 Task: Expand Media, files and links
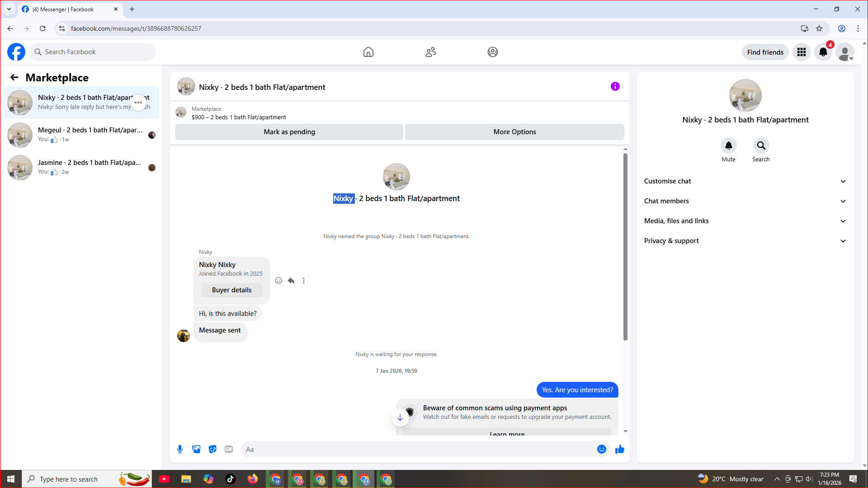pyautogui.click(x=745, y=221)
